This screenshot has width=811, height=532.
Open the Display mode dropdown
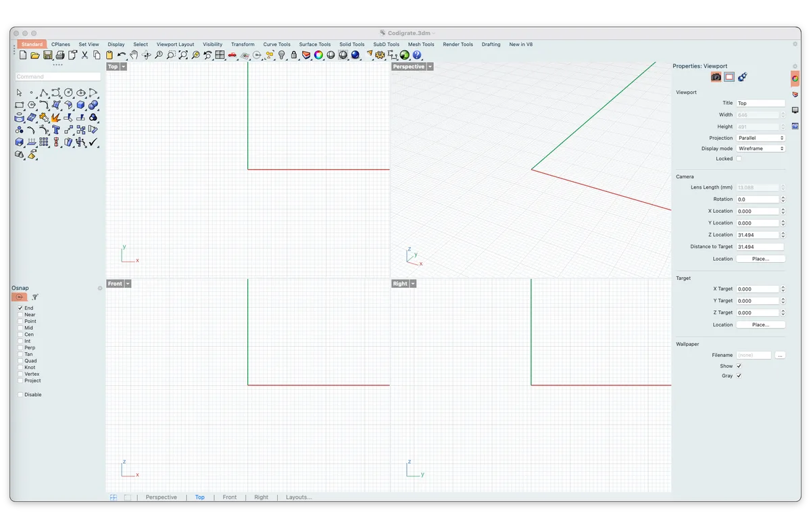pos(761,149)
